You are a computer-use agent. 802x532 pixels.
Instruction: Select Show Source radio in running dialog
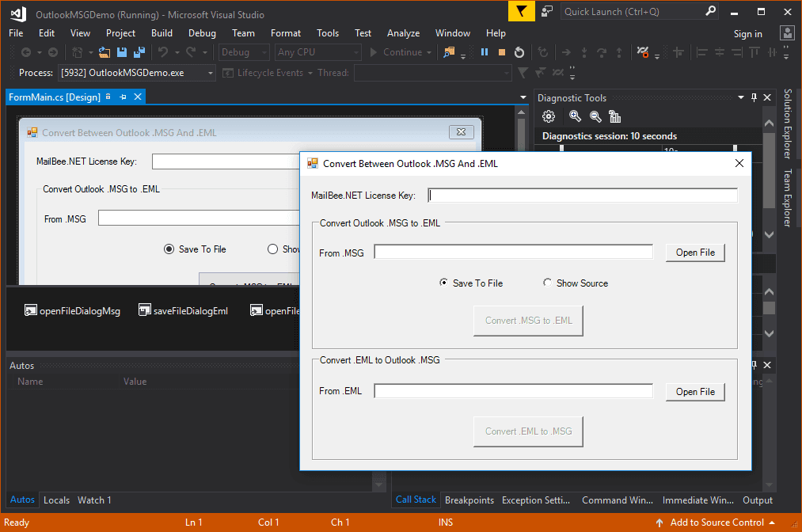pos(547,283)
